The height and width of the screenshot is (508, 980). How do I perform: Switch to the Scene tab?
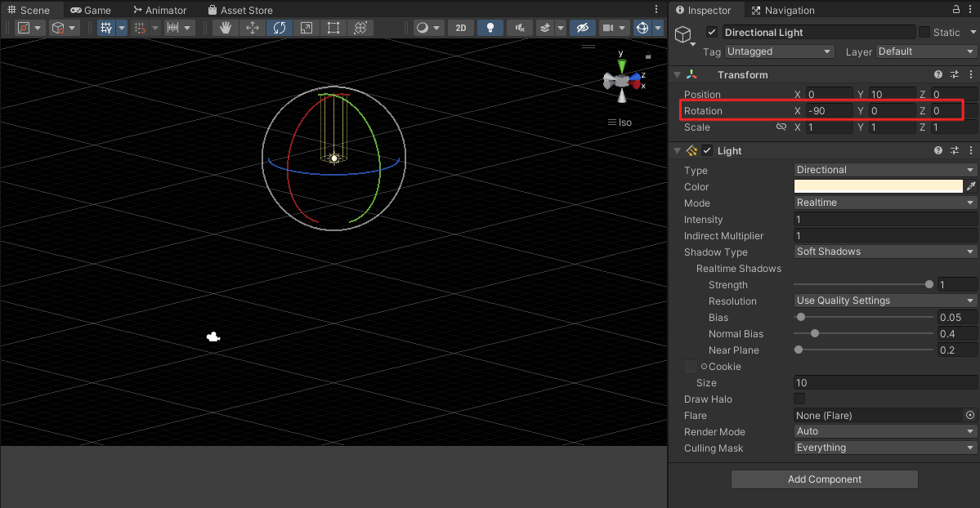coord(29,10)
